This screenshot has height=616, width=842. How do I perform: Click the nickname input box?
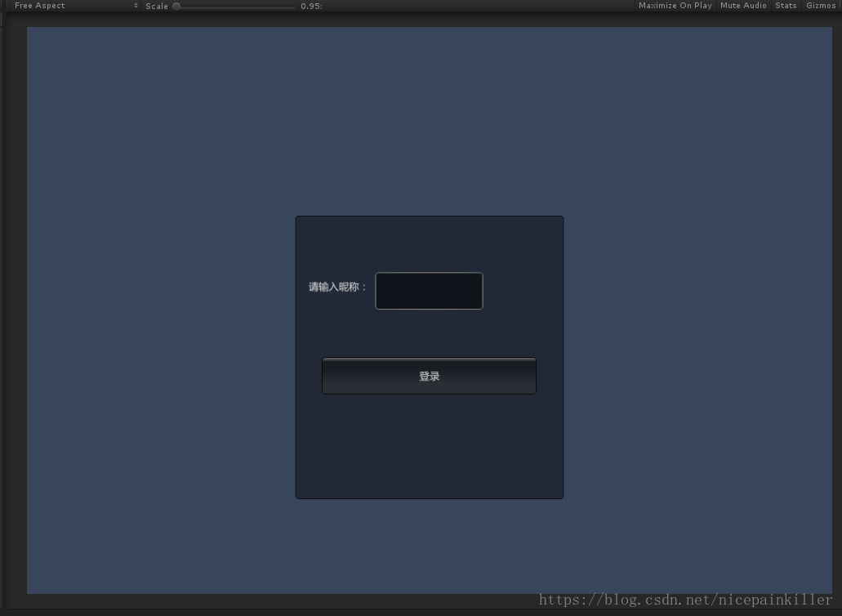(429, 291)
